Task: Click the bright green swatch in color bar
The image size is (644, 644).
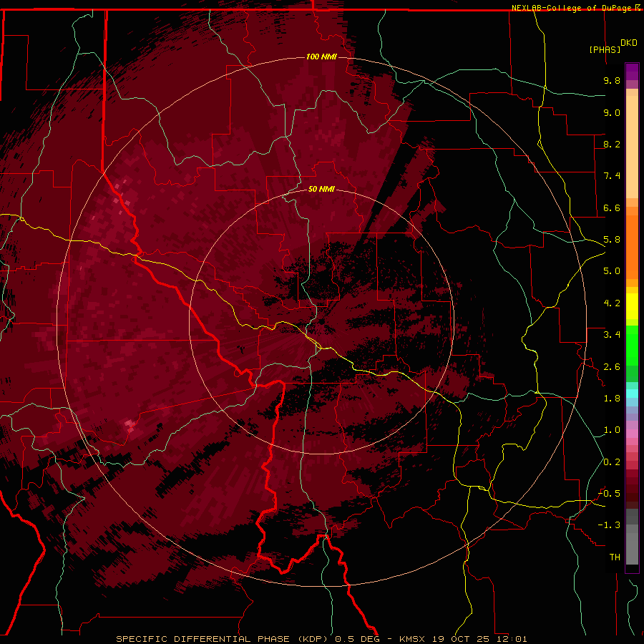Action: (632, 344)
